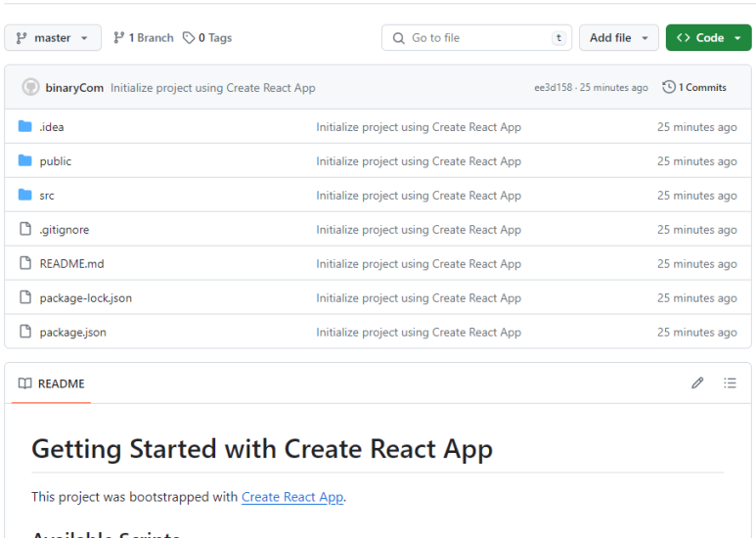Open the .gitignore file
This screenshot has width=756, height=538.
pos(65,230)
